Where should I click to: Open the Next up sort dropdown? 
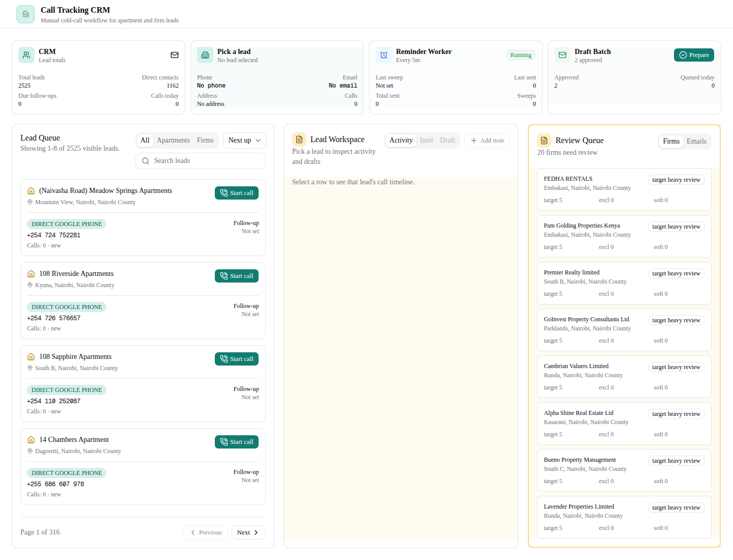coord(244,141)
